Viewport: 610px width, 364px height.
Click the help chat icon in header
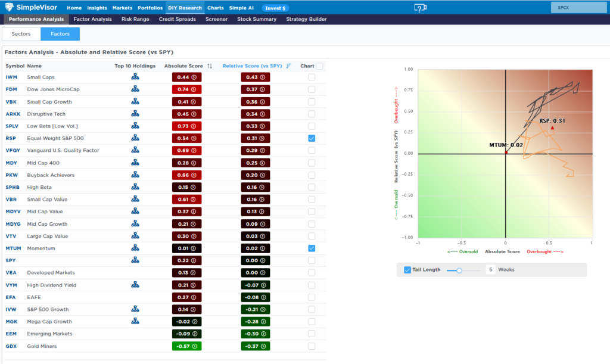[420, 8]
